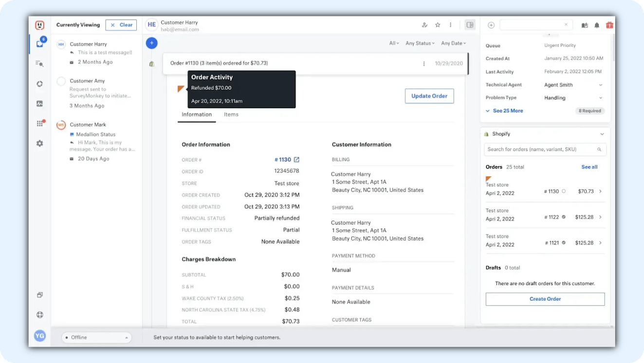
Task: Click the red gift box icon
Action: pyautogui.click(x=609, y=25)
